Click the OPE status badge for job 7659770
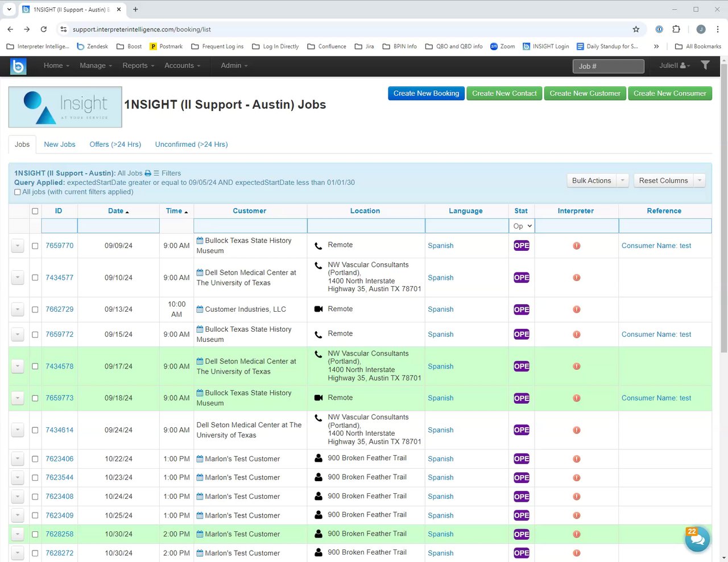Screen dimensions: 728x562 click(x=522, y=246)
